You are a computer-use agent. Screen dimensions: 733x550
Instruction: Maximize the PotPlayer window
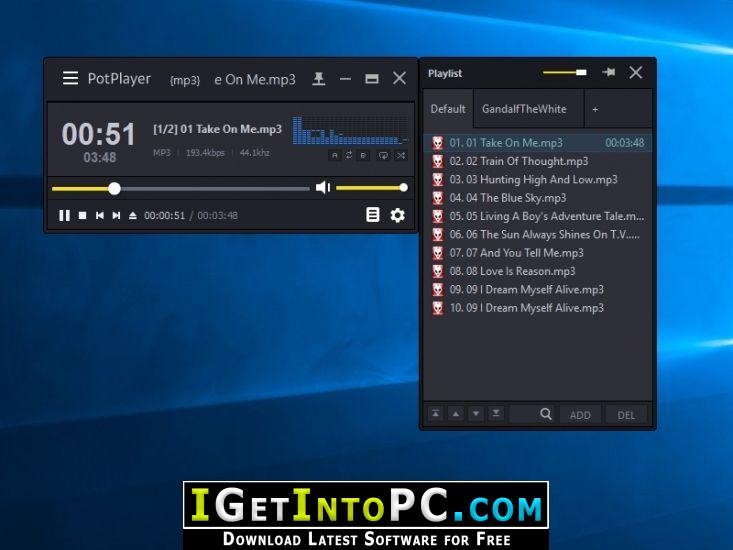[372, 79]
